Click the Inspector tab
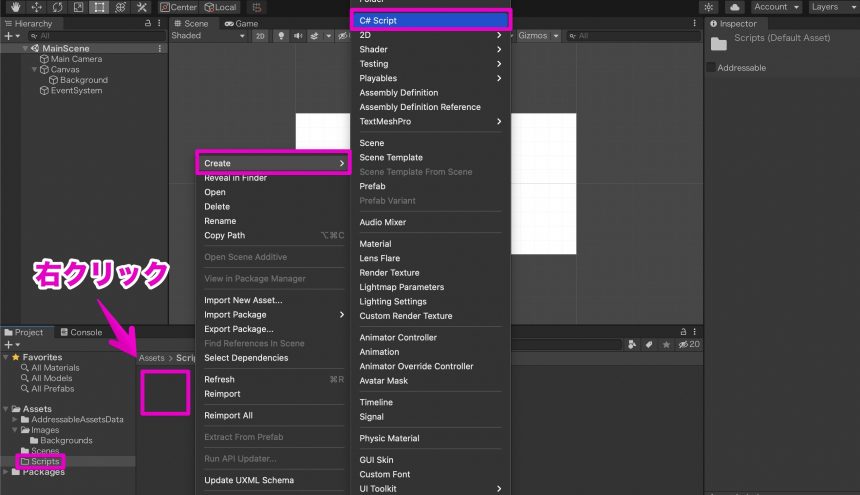 pyautogui.click(x=733, y=24)
